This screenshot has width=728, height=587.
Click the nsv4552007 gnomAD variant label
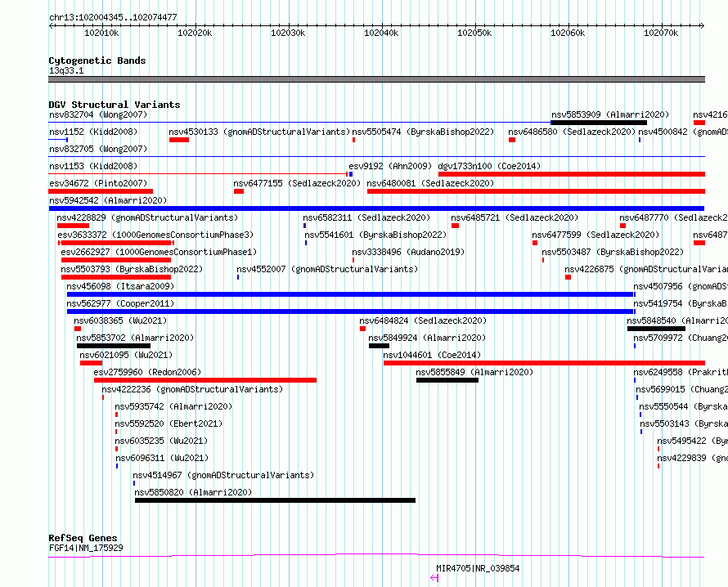coord(327,269)
